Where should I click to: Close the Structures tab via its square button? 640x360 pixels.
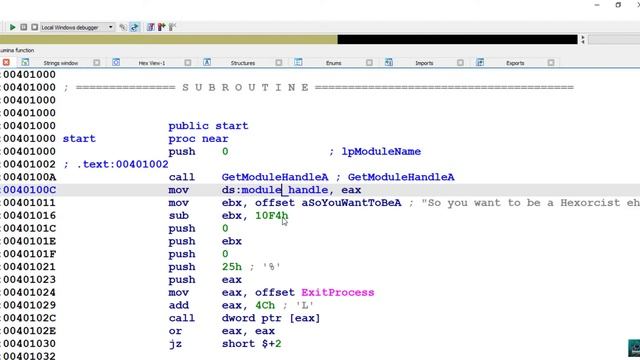click(279, 63)
